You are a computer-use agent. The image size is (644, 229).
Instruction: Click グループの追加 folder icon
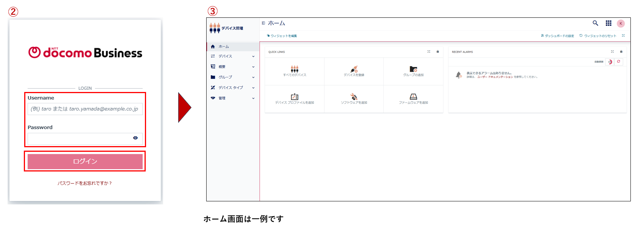click(413, 69)
